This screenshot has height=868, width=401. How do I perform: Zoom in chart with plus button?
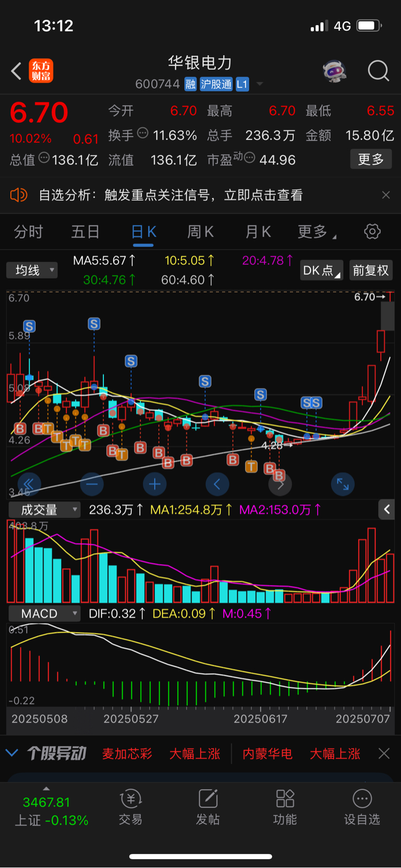155,484
